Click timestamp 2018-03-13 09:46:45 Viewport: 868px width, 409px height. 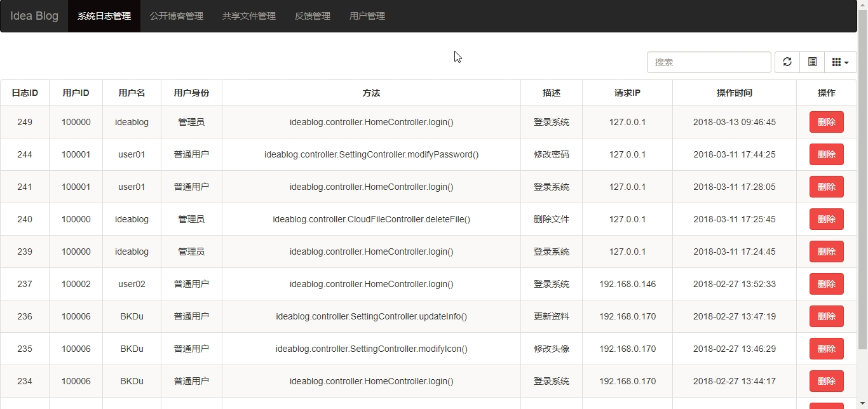[x=734, y=122]
